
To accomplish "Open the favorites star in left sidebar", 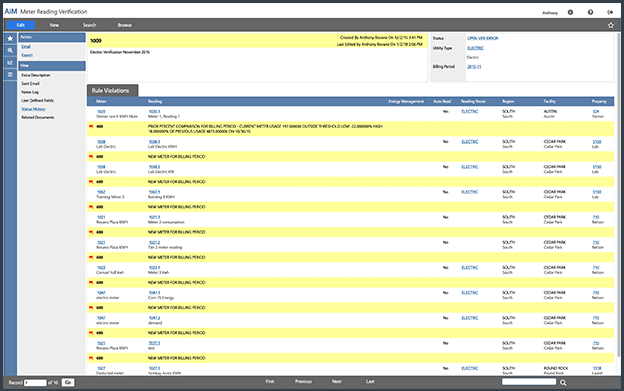I will 10,39.
